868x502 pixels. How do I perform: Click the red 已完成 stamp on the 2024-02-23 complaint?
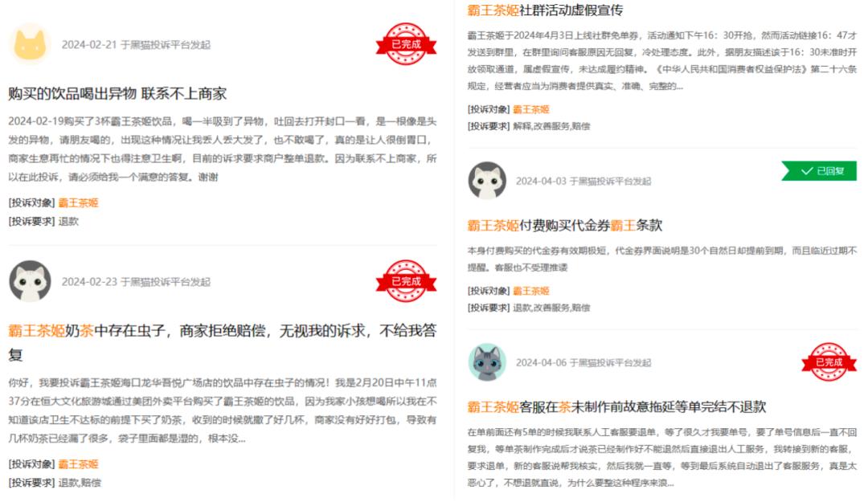click(x=406, y=281)
